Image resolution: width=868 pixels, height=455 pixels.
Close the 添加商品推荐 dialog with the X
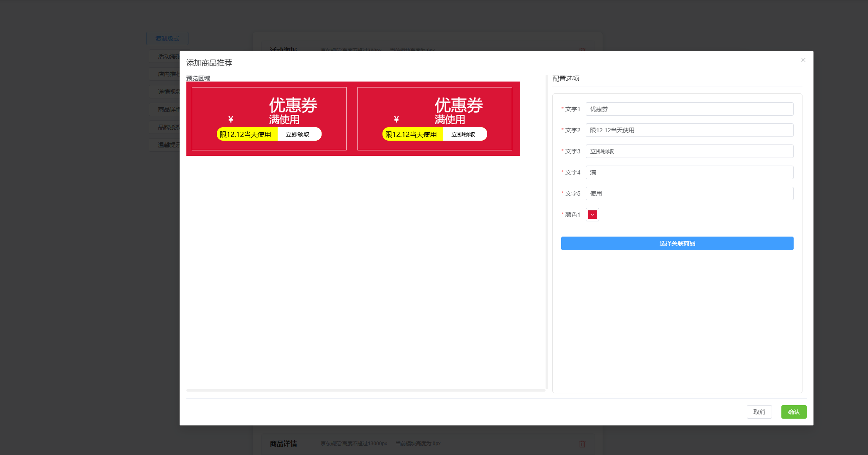pyautogui.click(x=803, y=60)
